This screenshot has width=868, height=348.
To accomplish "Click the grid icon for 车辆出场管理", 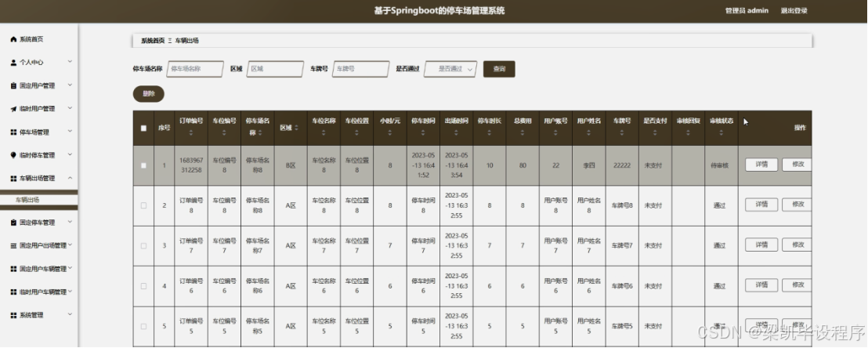I will click(14, 179).
